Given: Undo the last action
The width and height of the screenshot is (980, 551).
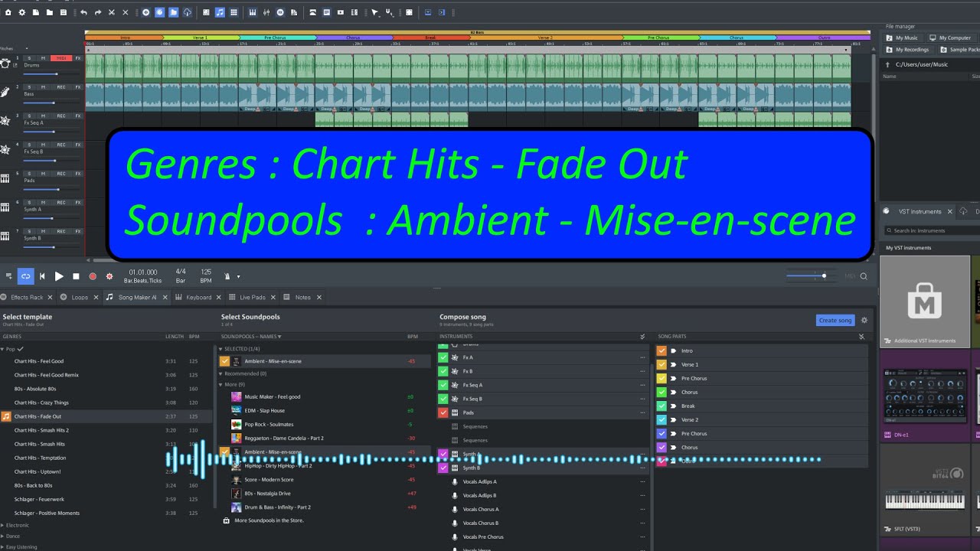Looking at the screenshot, I should point(83,12).
